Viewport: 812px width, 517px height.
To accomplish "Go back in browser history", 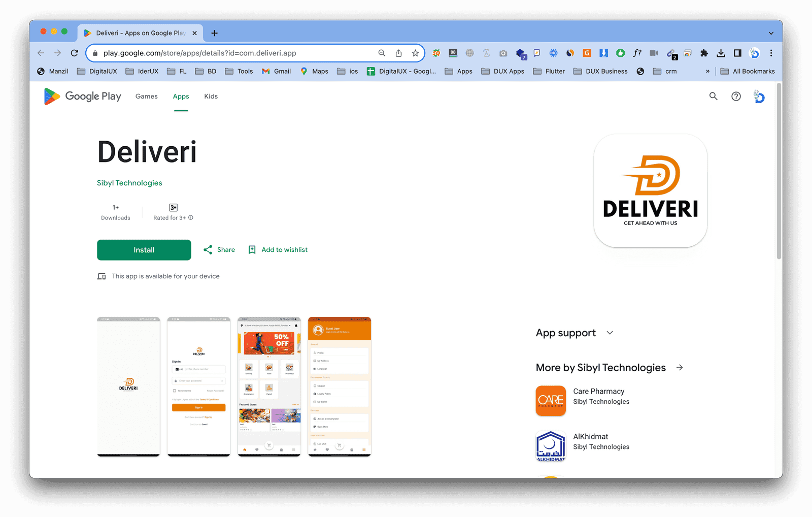I will 41,53.
